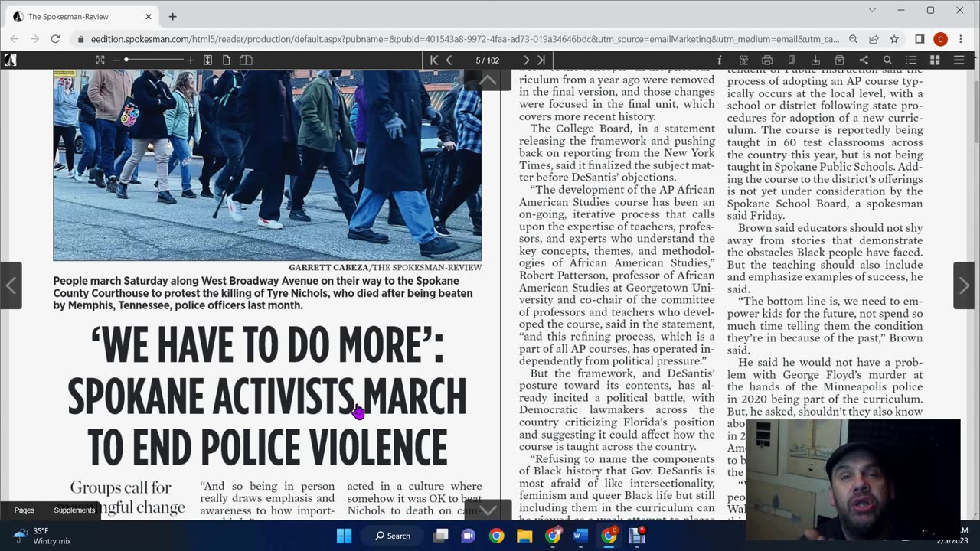Click the taskbar Search box
This screenshot has height=551, width=980.
pos(393,536)
